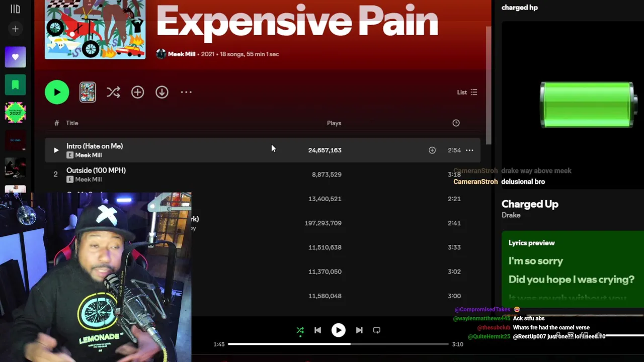This screenshot has width=644, height=362.
Task: Add album to library with plus circle
Action: (x=137, y=92)
